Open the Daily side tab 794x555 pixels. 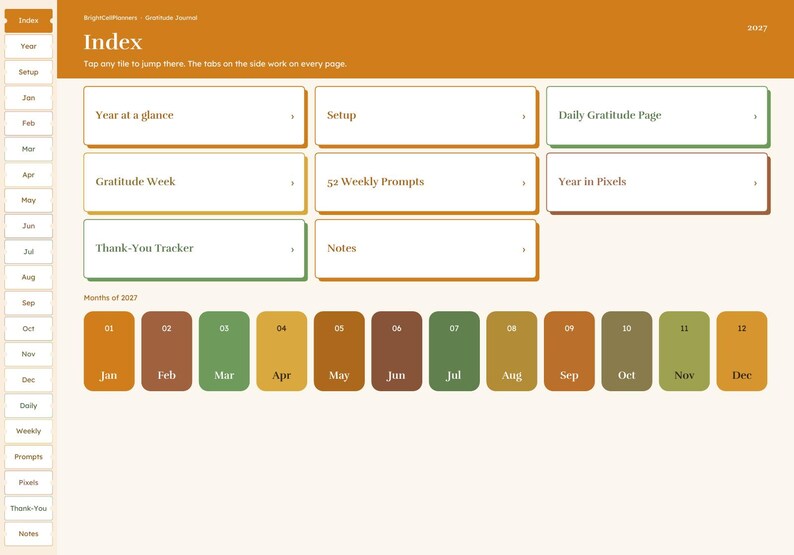pos(28,406)
